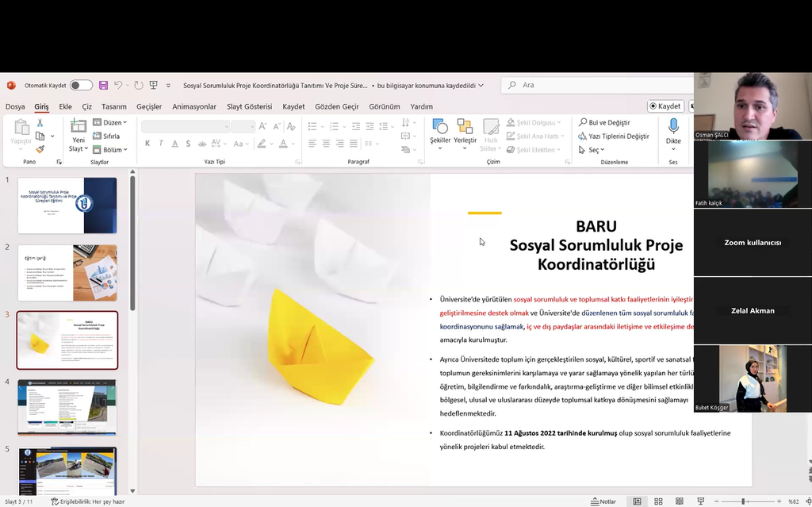Switch to the Animasyonlar tab

click(194, 106)
